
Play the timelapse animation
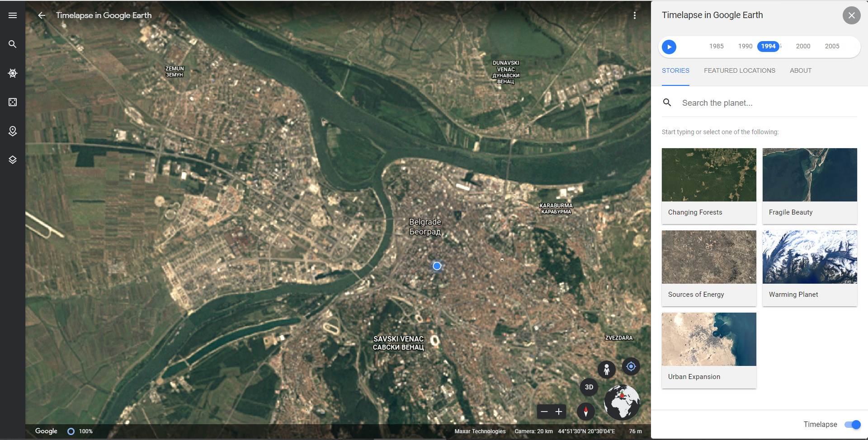[x=669, y=47]
